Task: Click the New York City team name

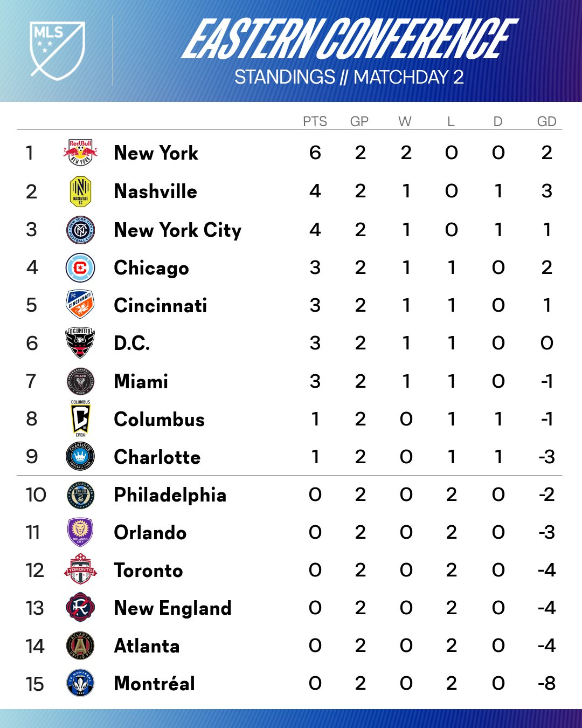Action: pos(177,230)
